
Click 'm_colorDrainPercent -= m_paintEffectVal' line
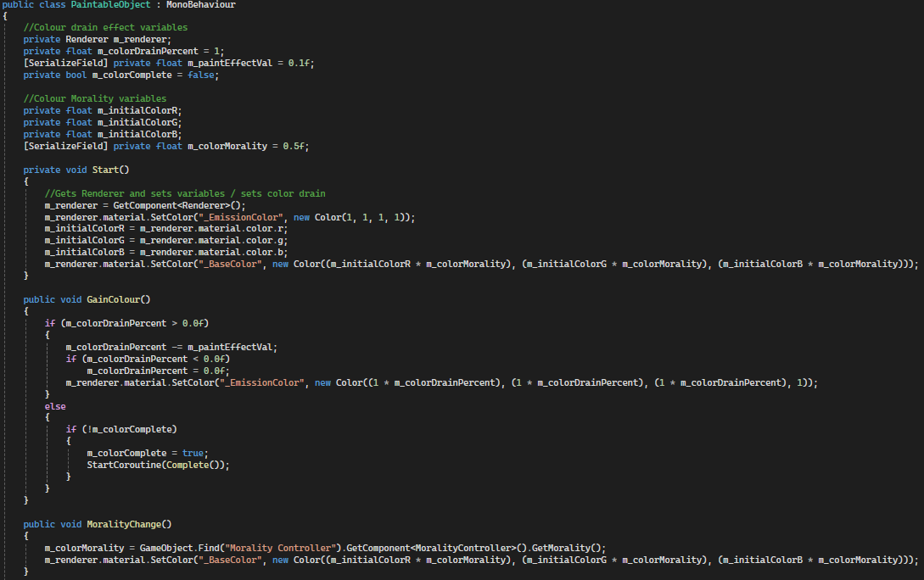click(x=169, y=347)
